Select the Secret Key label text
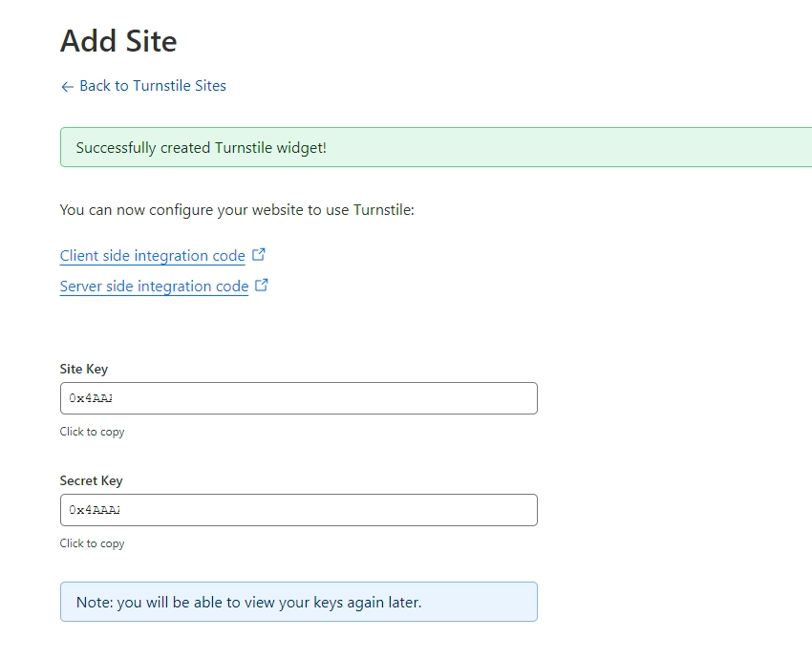Viewport: 812px width, 659px height. click(x=91, y=480)
